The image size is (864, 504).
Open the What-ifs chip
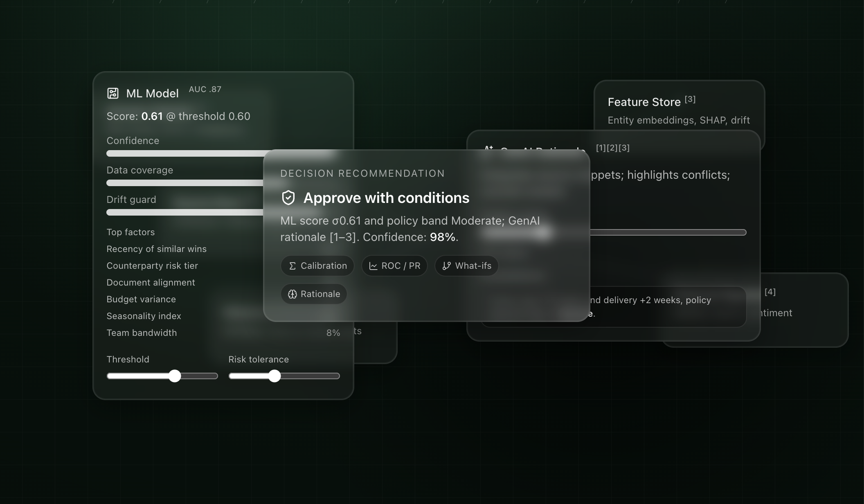tap(466, 266)
